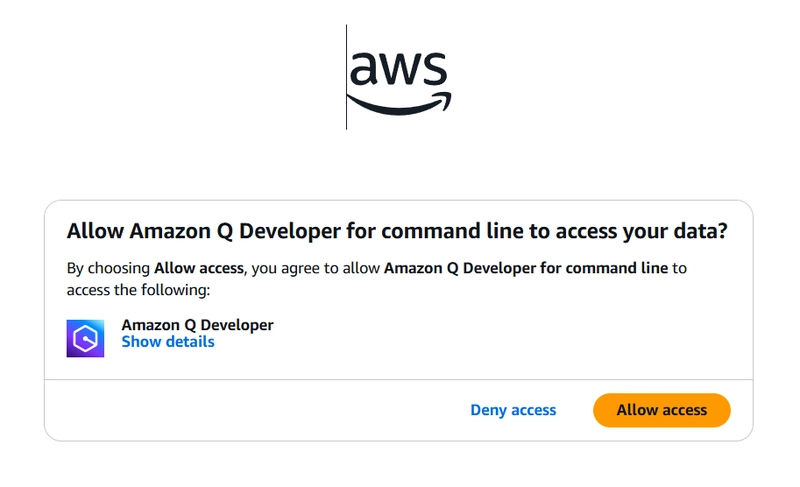The image size is (800, 487).
Task: Click 'By choosing' at the description start
Action: click(x=108, y=268)
